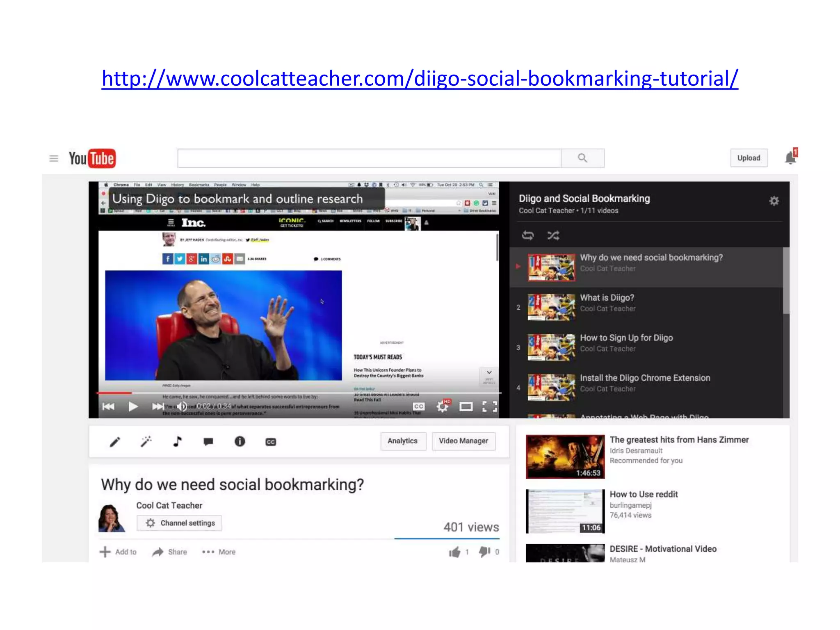Toggle playlist shuffle
The height and width of the screenshot is (630, 840).
click(553, 235)
